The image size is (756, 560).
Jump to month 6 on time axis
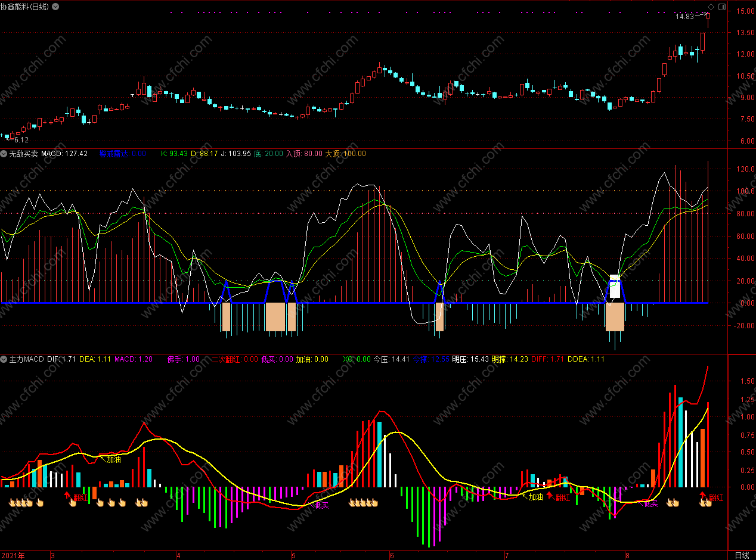click(x=392, y=555)
